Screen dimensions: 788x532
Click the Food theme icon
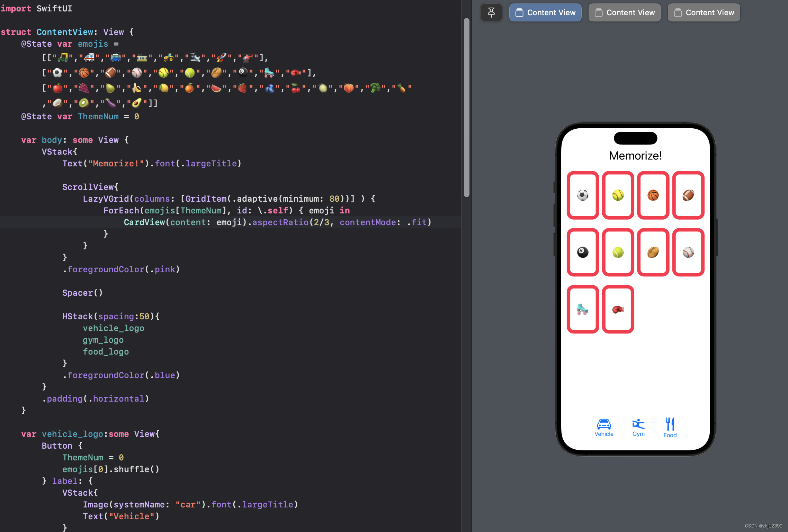click(x=670, y=426)
